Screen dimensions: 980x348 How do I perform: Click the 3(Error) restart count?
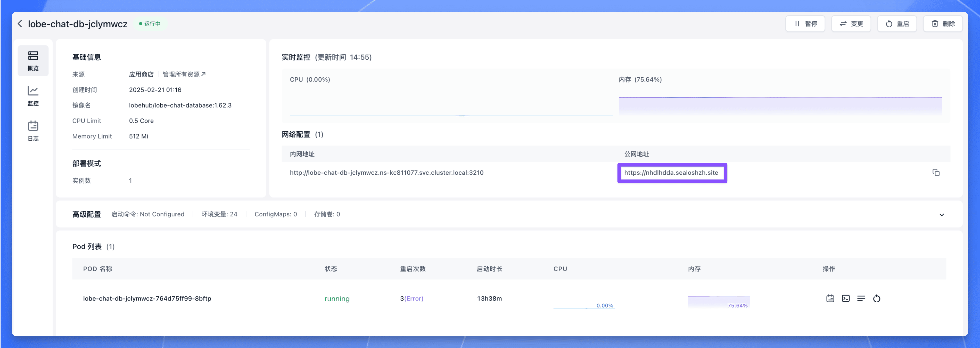412,298
